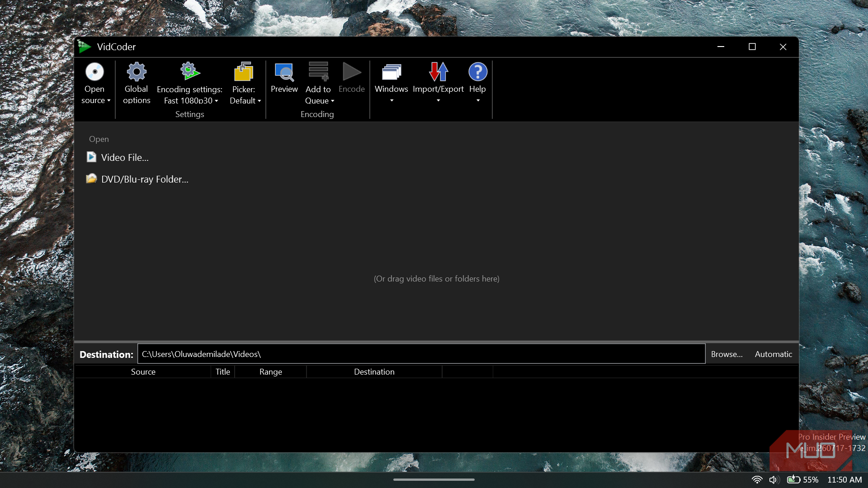
Task: Click the Global options label
Action: [137, 95]
